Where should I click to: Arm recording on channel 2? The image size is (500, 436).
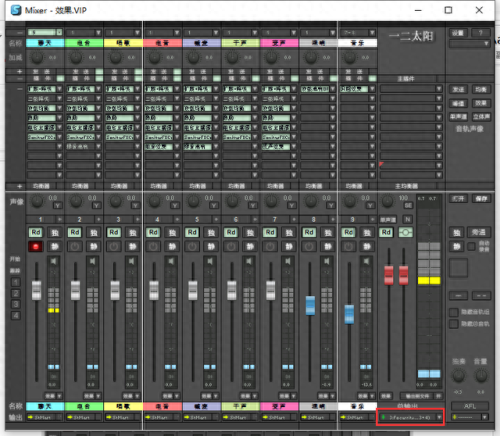(75, 246)
